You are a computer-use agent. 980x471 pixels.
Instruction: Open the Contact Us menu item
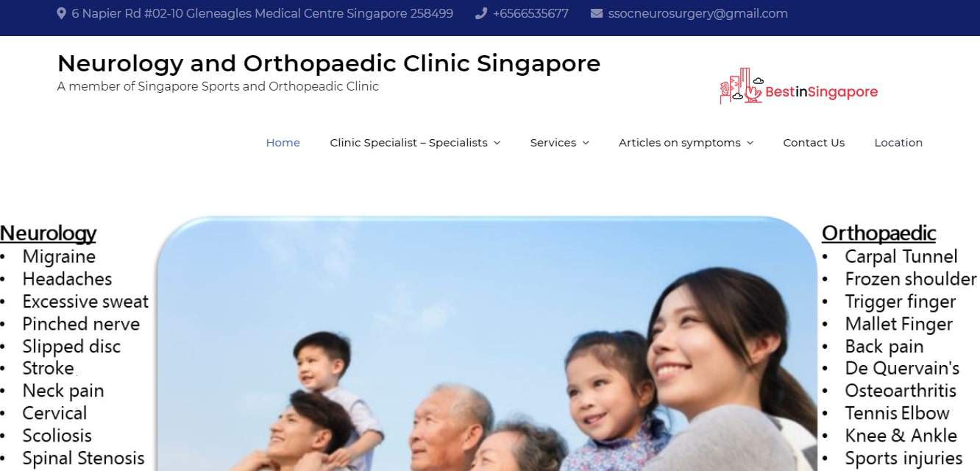[814, 143]
